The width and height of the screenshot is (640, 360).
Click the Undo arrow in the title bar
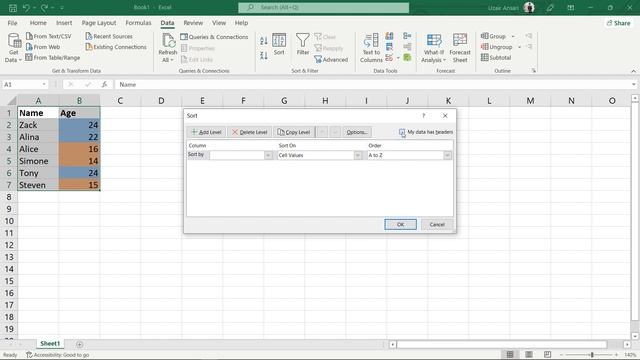pos(26,8)
